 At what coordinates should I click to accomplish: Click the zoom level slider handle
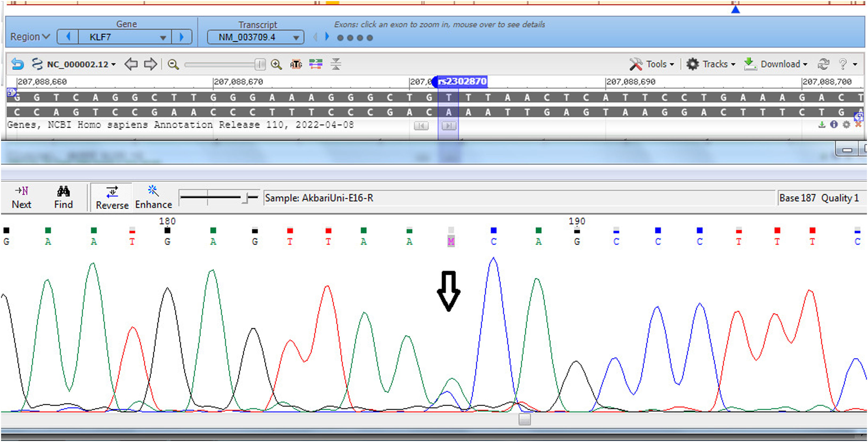tap(259, 64)
